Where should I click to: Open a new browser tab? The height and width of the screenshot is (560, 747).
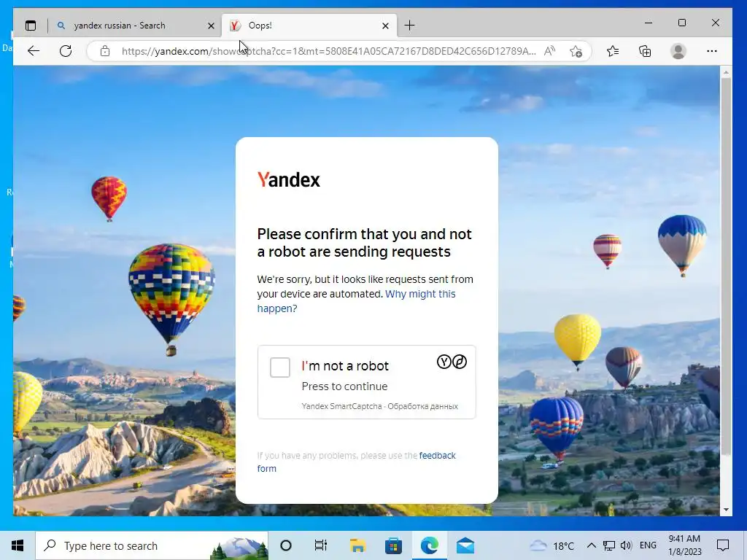[409, 26]
